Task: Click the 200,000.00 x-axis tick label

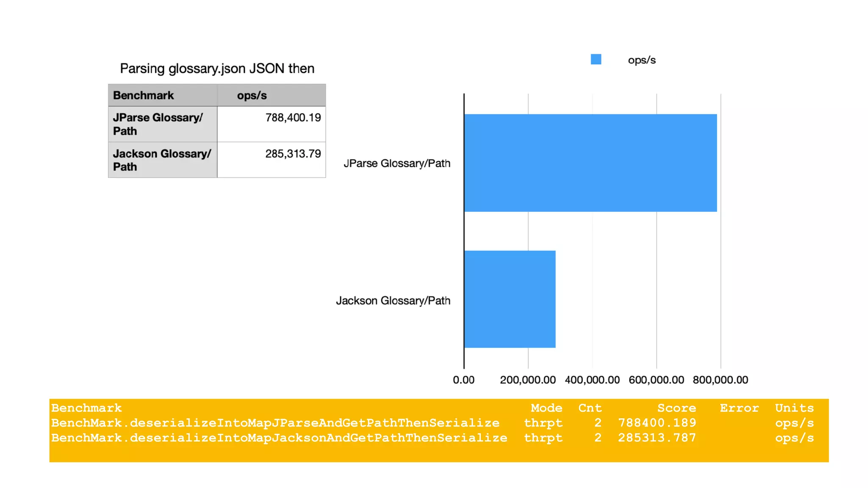Action: [x=528, y=380]
